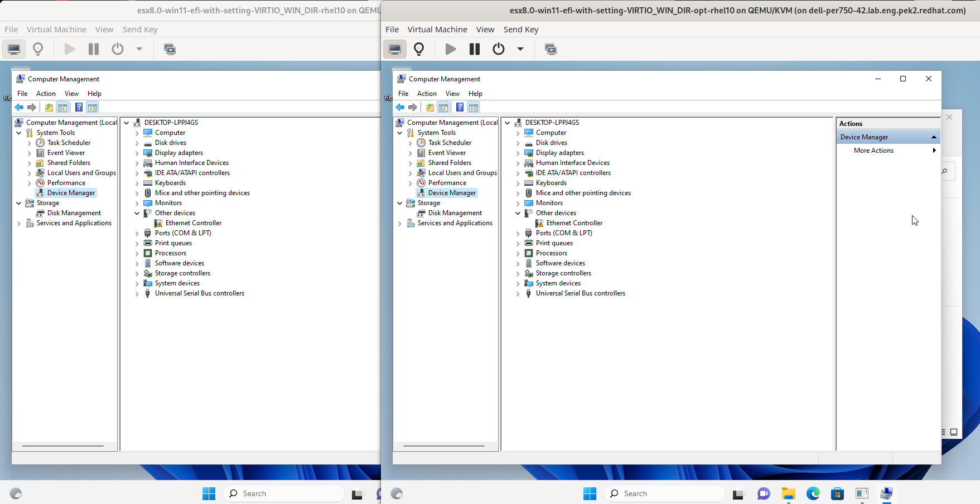Click the Back arrow in left Computer Management toolbar
The height and width of the screenshot is (504, 980).
pos(19,107)
